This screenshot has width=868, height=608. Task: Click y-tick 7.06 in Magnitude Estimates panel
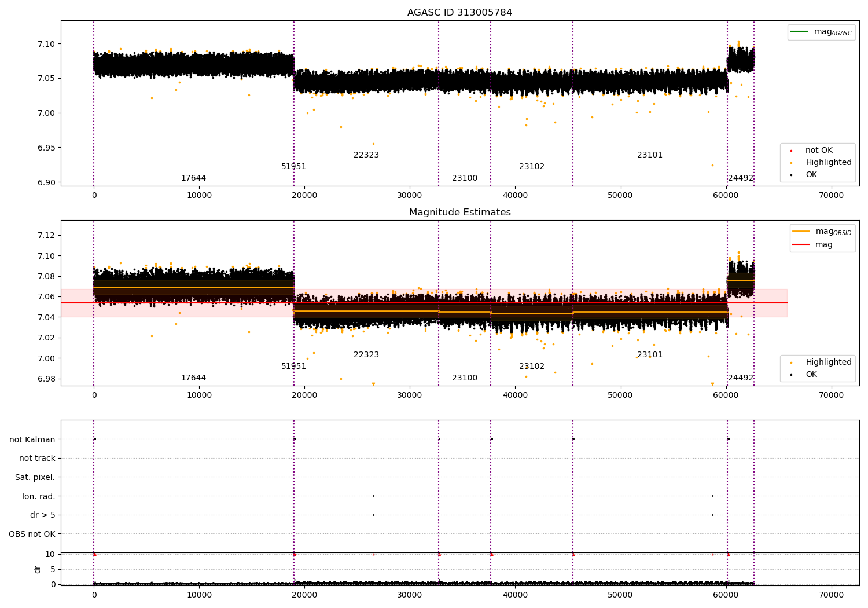pyautogui.click(x=47, y=297)
